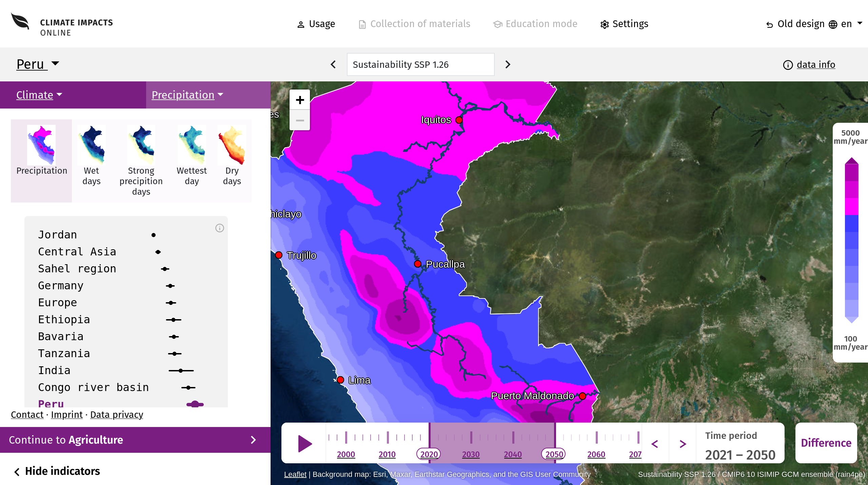Click the Sustainability SSP 1.26 scenario box

(x=420, y=64)
